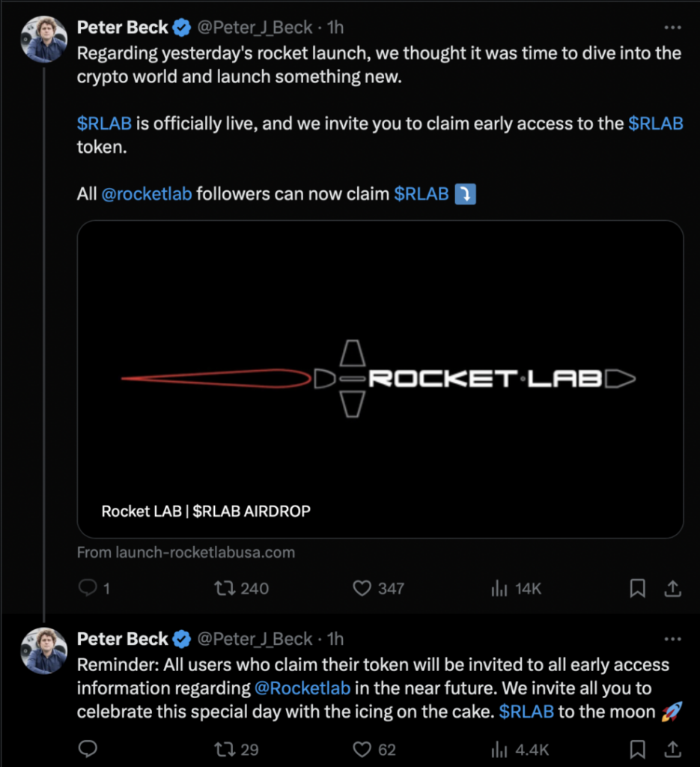Click the @Peter_J_Beck handle on first tweet
Screen dimensions: 700x767
pyautogui.click(x=254, y=28)
